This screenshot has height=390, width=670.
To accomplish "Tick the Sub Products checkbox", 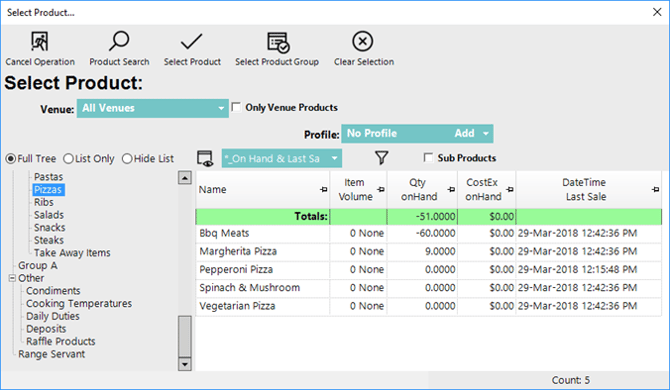I will 428,158.
